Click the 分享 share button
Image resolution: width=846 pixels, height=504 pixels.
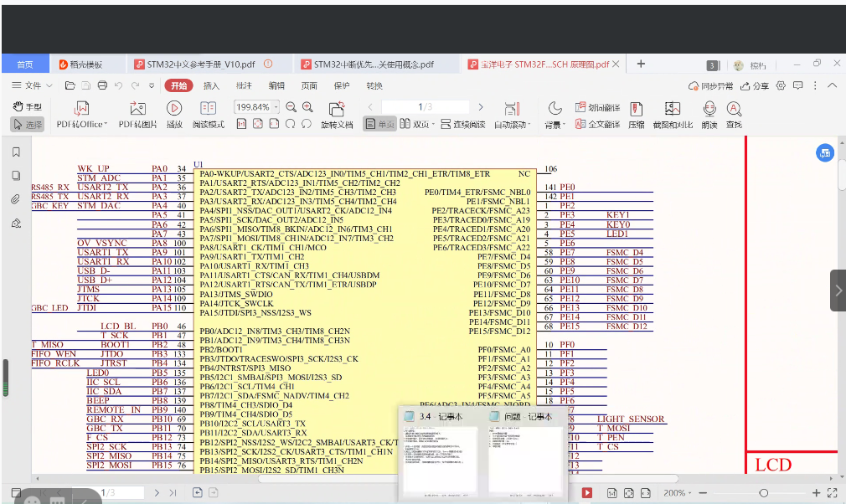(x=754, y=85)
